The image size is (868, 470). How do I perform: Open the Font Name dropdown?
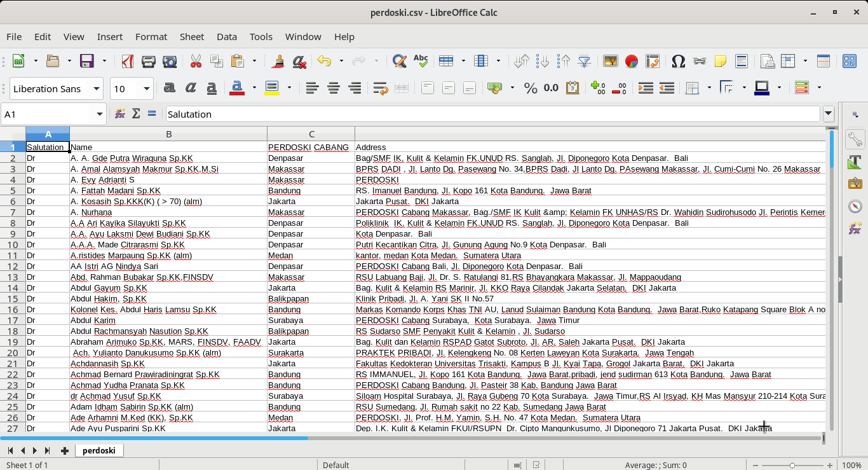[x=97, y=88]
